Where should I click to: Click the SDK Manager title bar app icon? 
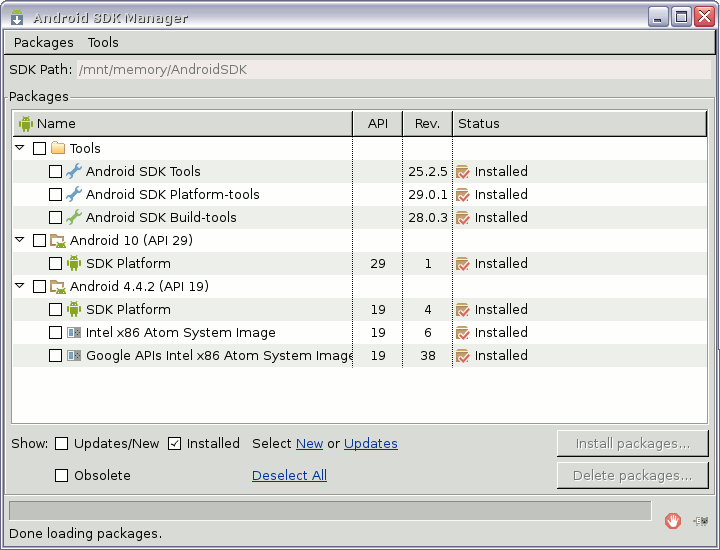tap(17, 17)
